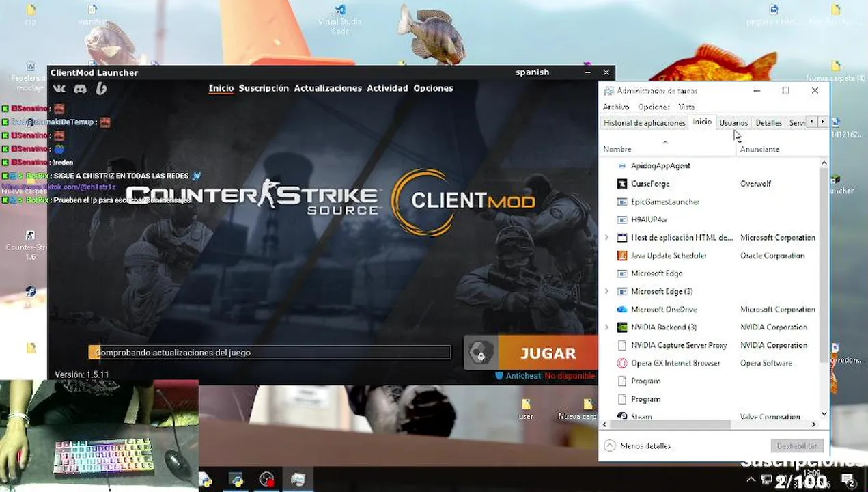Expand the Microsoft Edge (3) group
The width and height of the screenshot is (868, 492).
coord(606,292)
